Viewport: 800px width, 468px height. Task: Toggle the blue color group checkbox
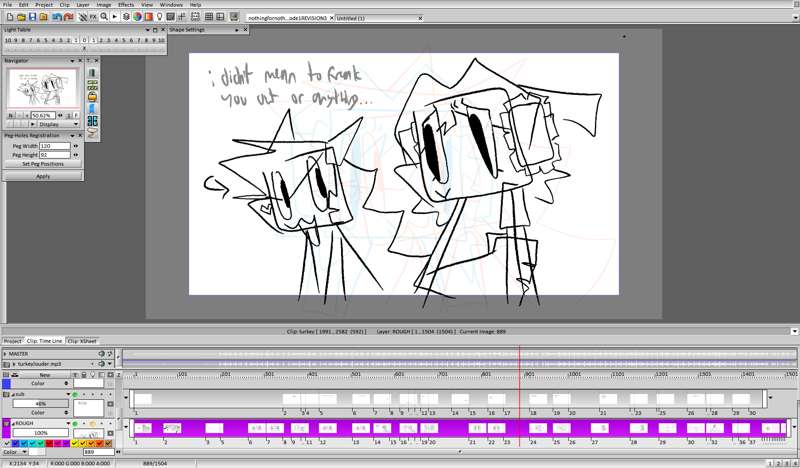tap(15, 444)
